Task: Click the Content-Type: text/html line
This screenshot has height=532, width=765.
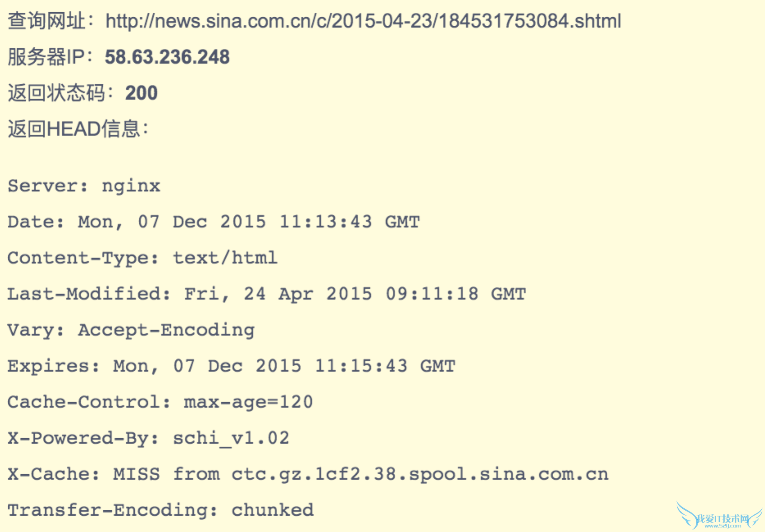Action: (142, 258)
